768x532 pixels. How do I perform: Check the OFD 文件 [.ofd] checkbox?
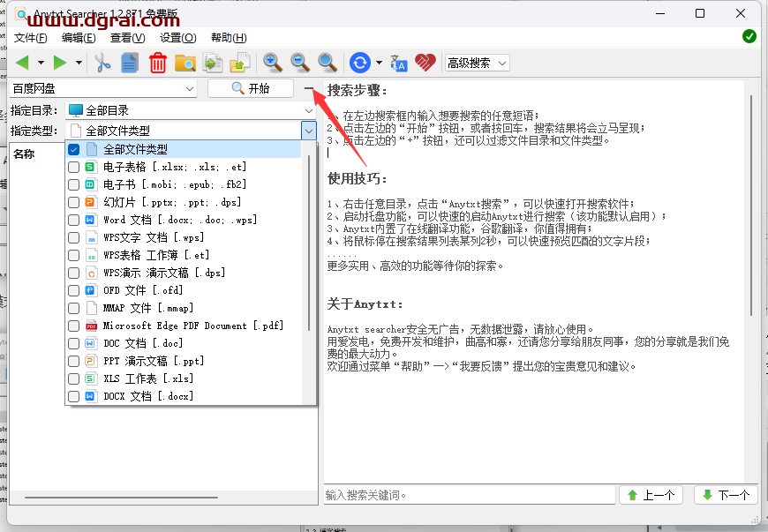pos(74,290)
